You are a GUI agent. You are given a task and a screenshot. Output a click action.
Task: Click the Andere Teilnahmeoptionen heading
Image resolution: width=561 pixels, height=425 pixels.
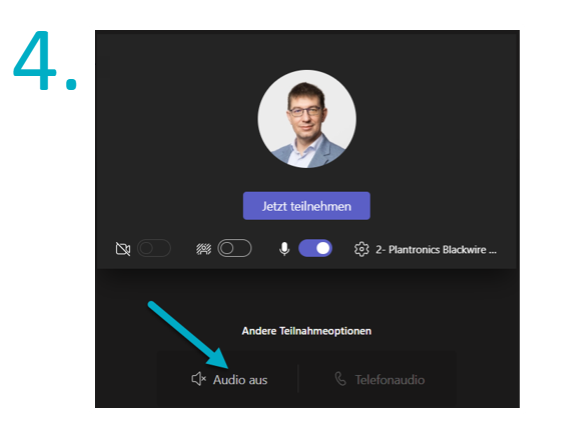pyautogui.click(x=307, y=331)
